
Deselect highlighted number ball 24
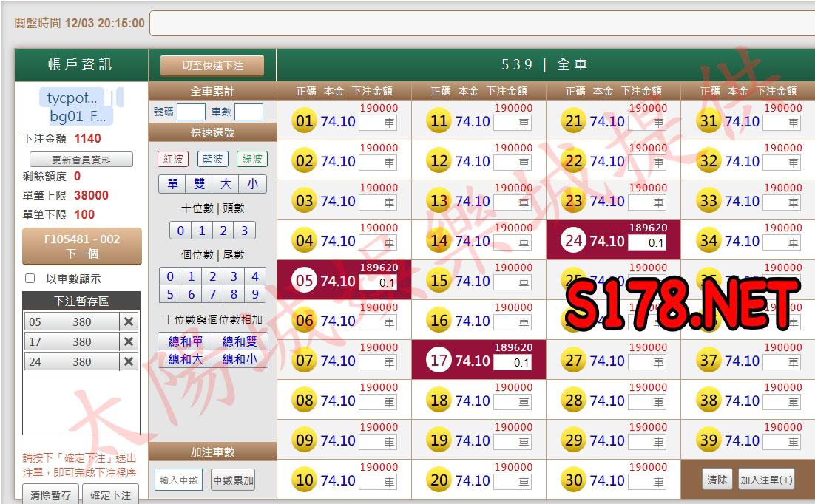point(573,241)
